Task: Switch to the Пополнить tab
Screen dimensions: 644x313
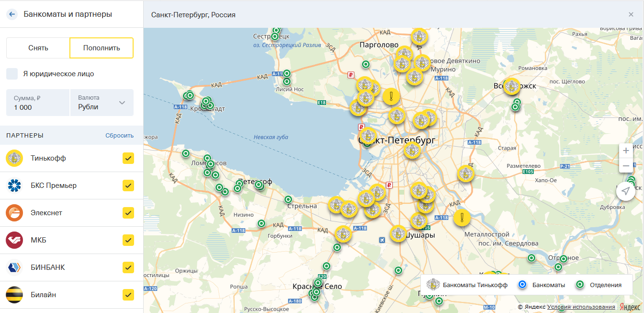Action: [x=102, y=48]
